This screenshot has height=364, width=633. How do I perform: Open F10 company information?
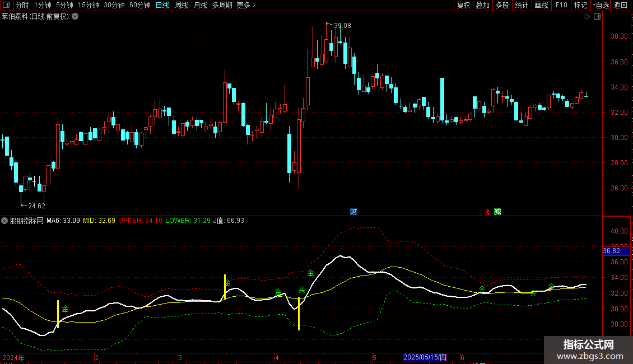[x=561, y=5]
